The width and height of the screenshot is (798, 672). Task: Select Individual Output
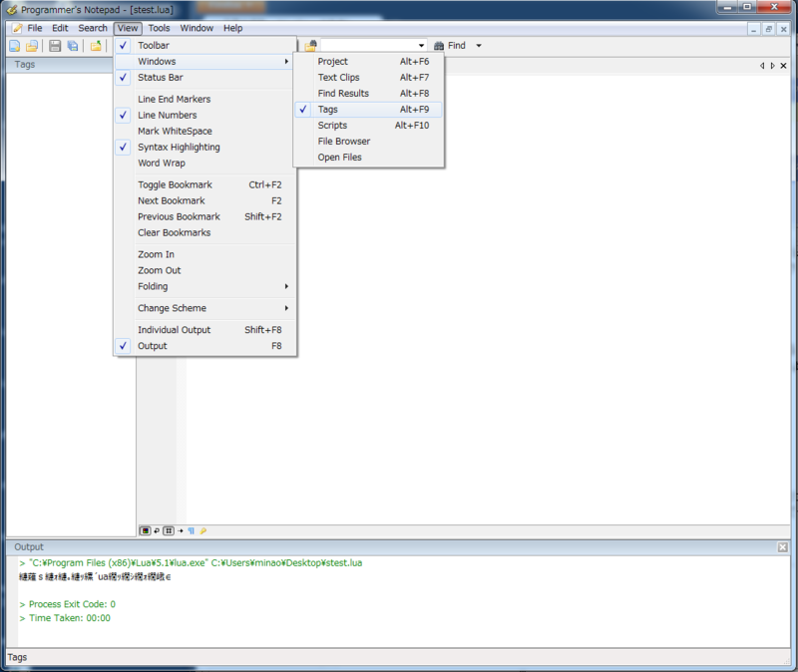point(204,330)
